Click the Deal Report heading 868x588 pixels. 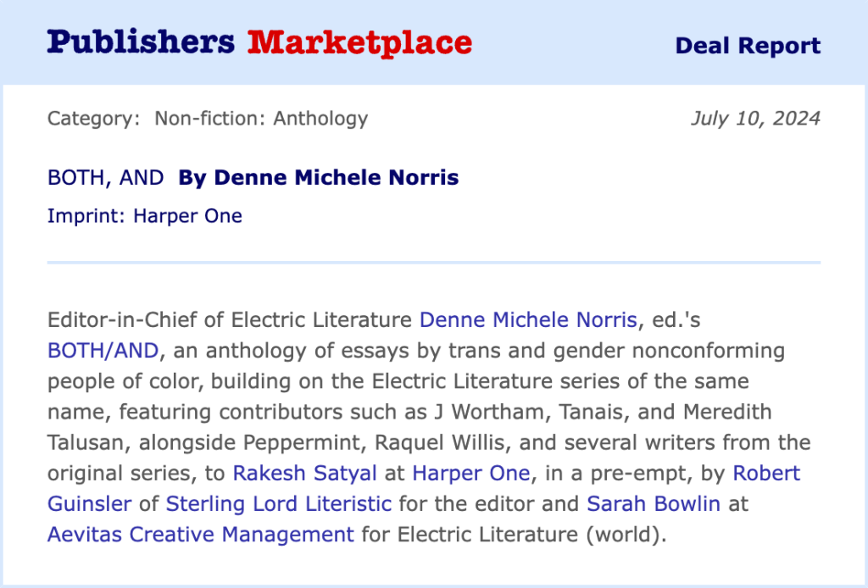748,46
